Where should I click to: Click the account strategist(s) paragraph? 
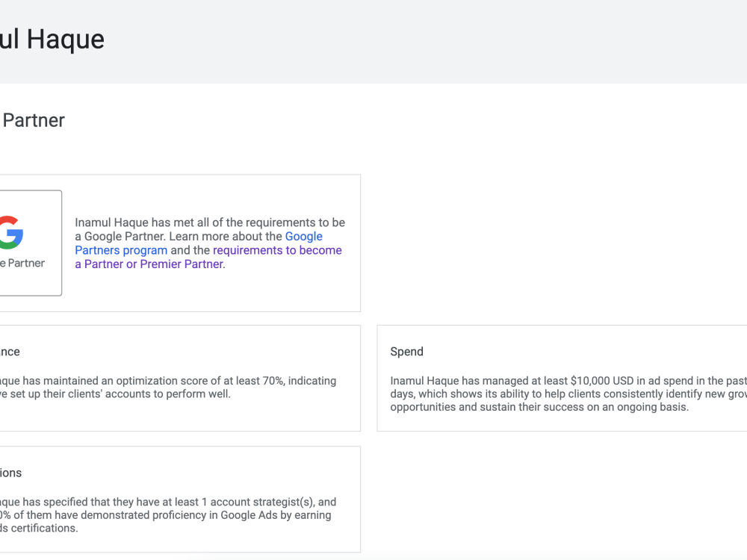click(167, 514)
